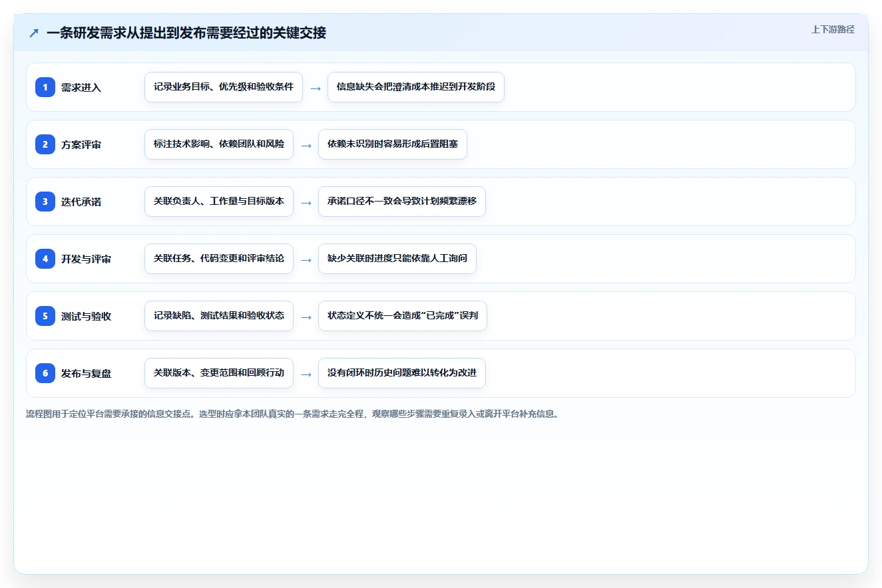Click the 缺少关联时进度只能依靠人工询问 box
882x588 pixels.
397,259
